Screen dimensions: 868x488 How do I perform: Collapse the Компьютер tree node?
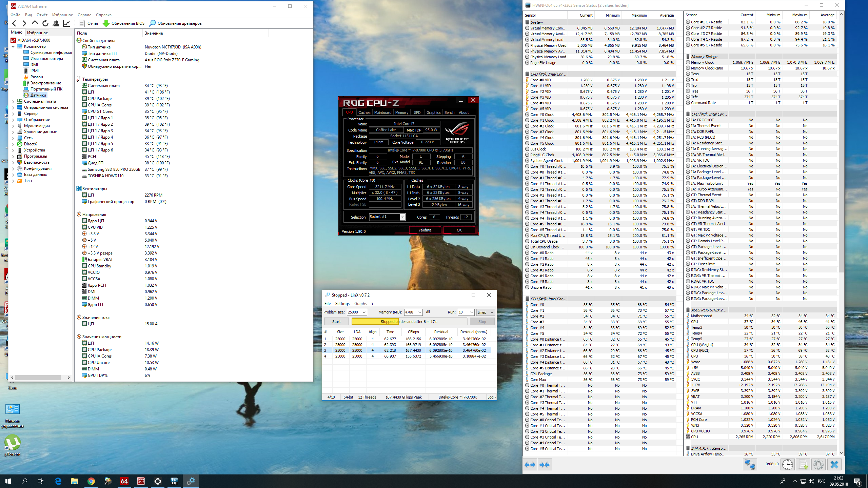click(x=13, y=46)
